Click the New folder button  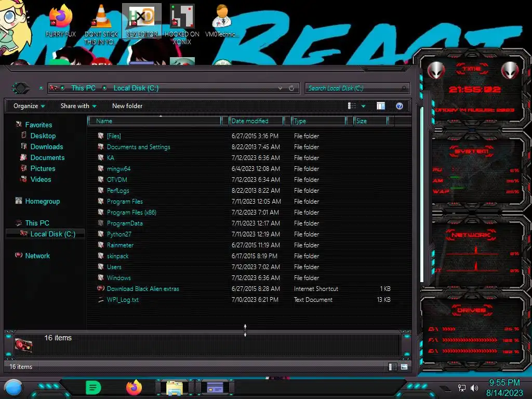(127, 106)
